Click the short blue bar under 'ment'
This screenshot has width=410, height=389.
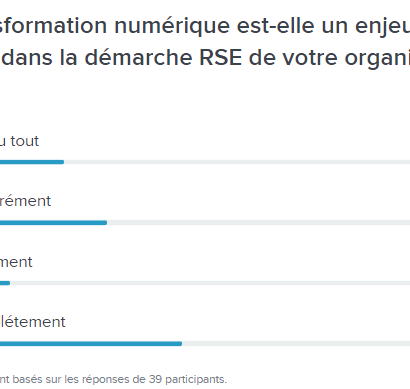pyautogui.click(x=5, y=283)
